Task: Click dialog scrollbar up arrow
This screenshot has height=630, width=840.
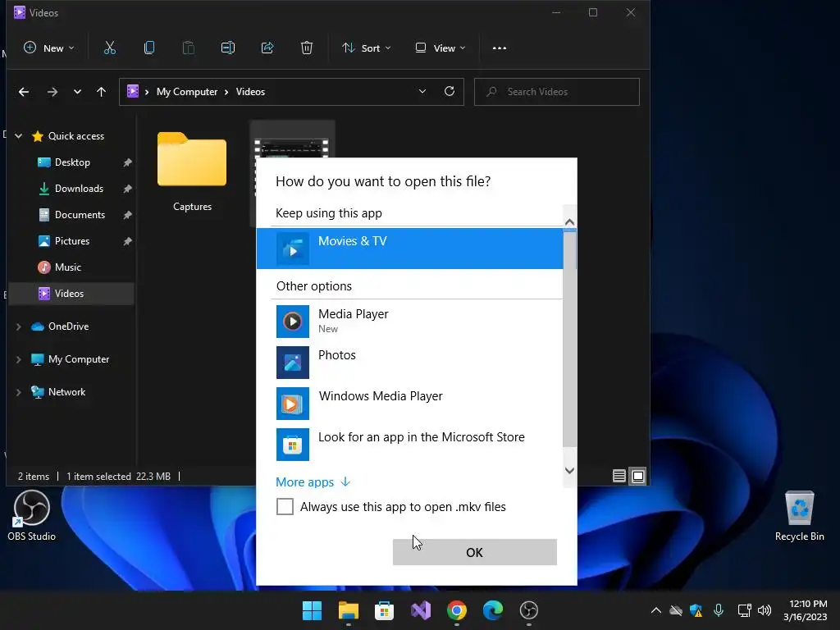Action: point(569,221)
